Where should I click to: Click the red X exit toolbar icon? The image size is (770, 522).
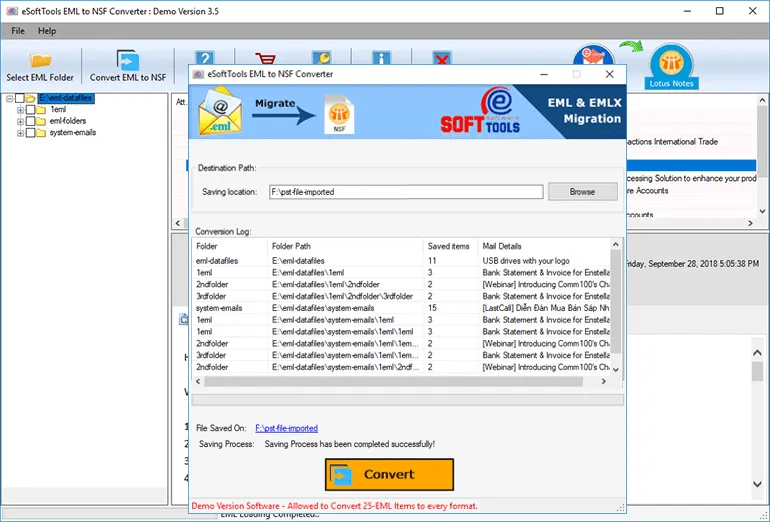point(441,58)
